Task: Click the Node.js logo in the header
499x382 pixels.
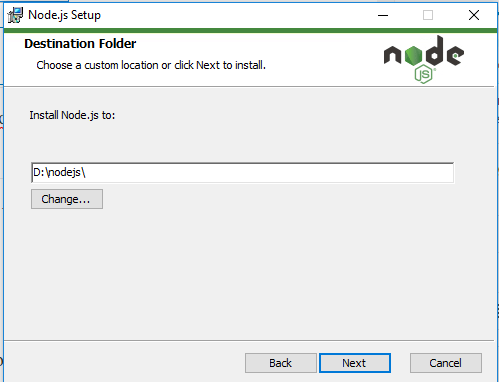Action: point(423,59)
